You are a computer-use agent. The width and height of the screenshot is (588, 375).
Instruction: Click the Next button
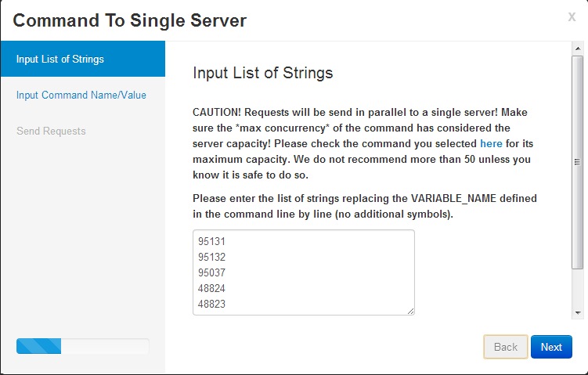pyautogui.click(x=551, y=347)
